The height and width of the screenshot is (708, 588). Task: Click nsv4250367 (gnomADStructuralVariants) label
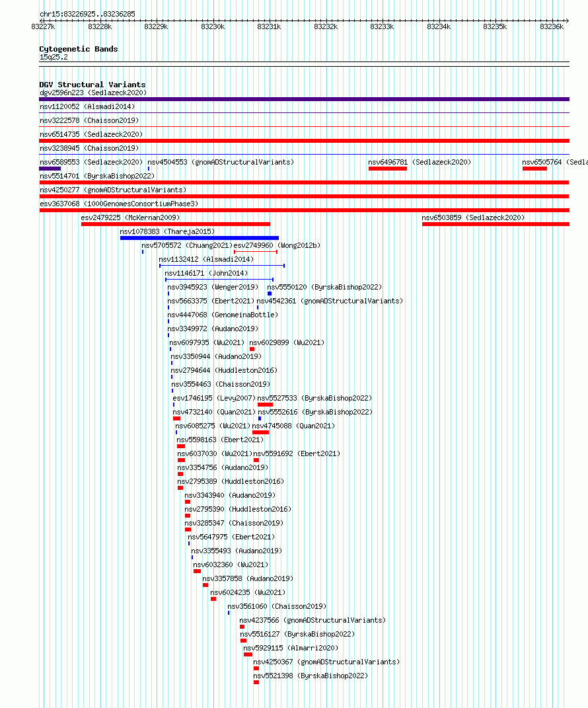tap(326, 662)
